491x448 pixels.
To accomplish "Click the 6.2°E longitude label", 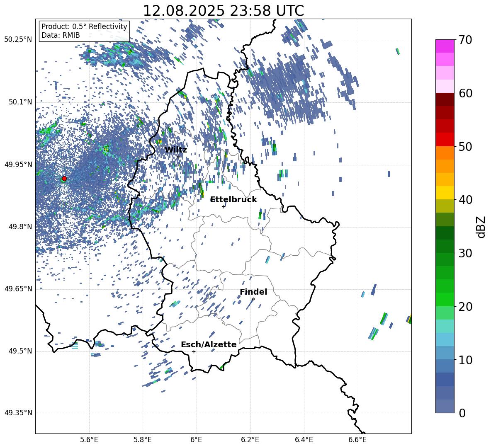I will click(250, 440).
